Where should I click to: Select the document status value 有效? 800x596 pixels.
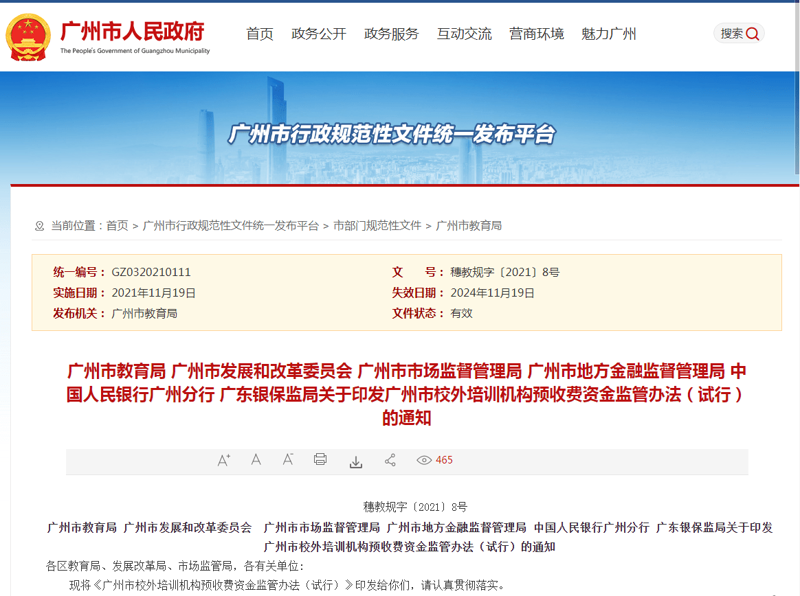pyautogui.click(x=461, y=313)
